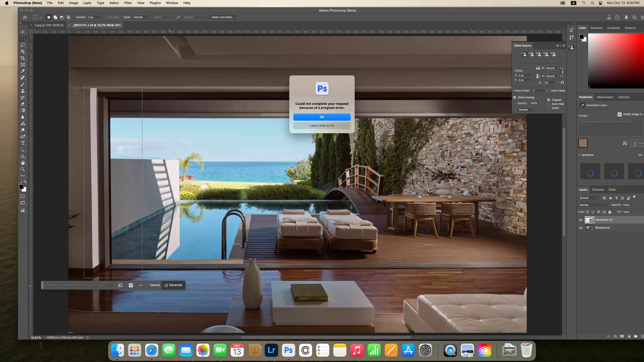Select the Lasso tool

coord(23,45)
